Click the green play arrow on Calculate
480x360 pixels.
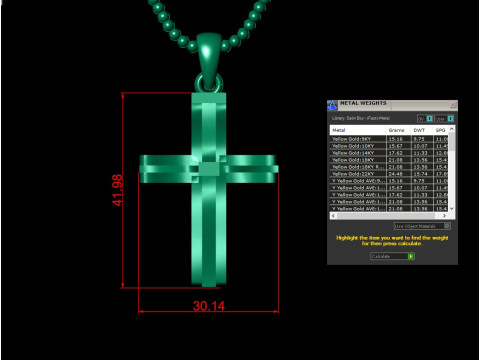pyautogui.click(x=411, y=256)
